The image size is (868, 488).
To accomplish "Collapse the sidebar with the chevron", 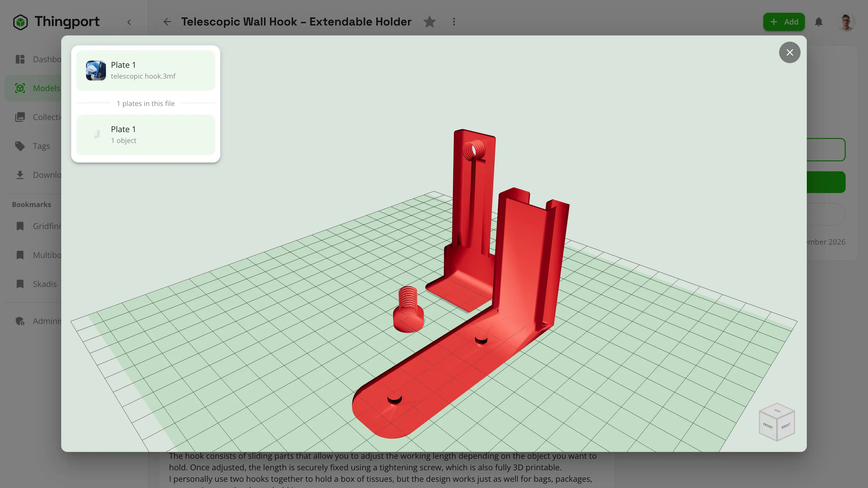I will 129,22.
